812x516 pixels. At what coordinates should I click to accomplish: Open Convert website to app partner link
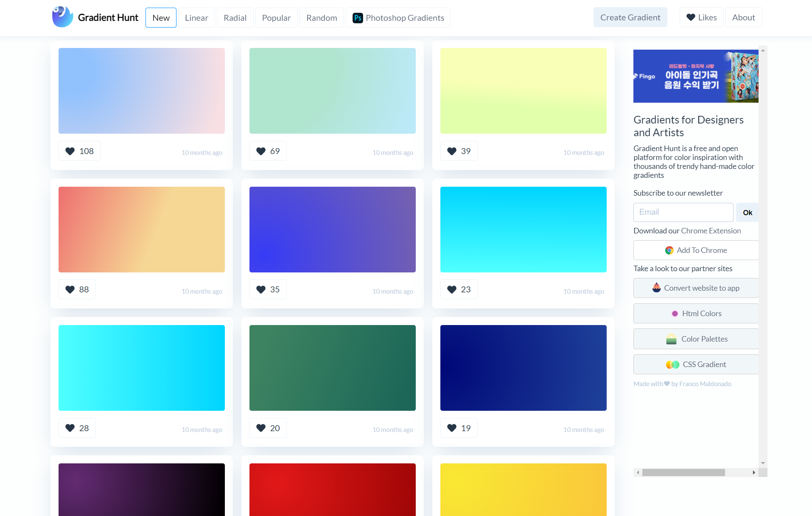click(x=696, y=288)
